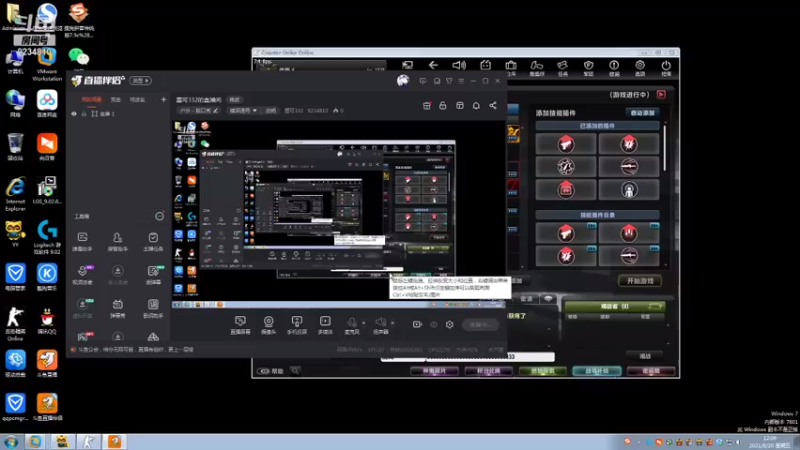Open the Danmaku show tool
The image size is (800, 450).
coord(117,308)
